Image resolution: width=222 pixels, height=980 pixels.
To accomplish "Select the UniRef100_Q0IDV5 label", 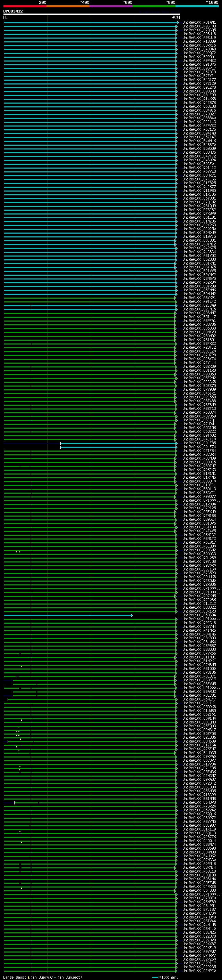I will [199, 524].
